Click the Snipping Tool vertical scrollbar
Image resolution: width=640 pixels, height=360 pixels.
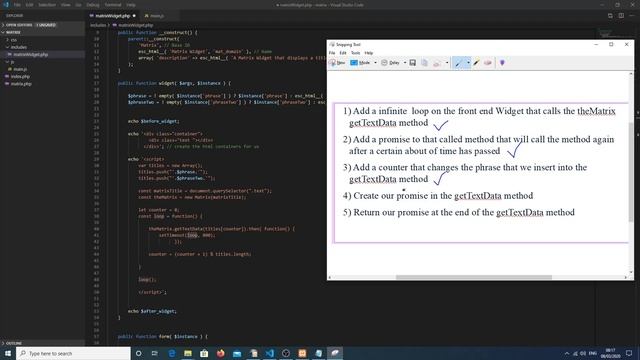[631, 171]
